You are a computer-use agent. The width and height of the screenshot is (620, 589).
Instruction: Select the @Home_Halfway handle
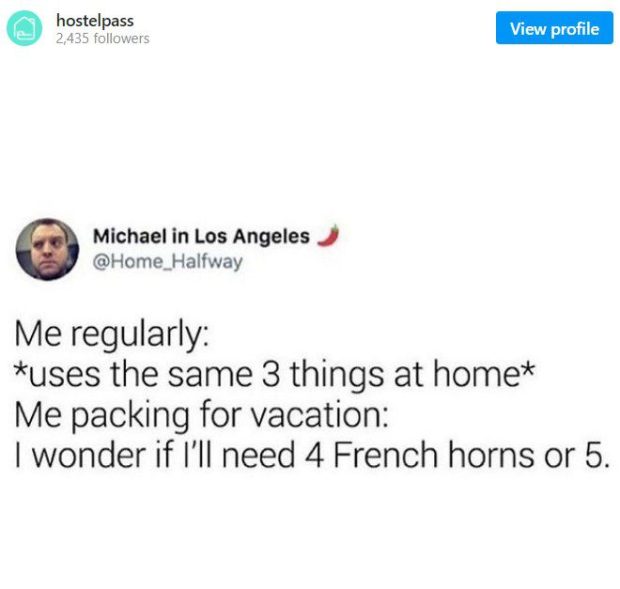(x=168, y=262)
